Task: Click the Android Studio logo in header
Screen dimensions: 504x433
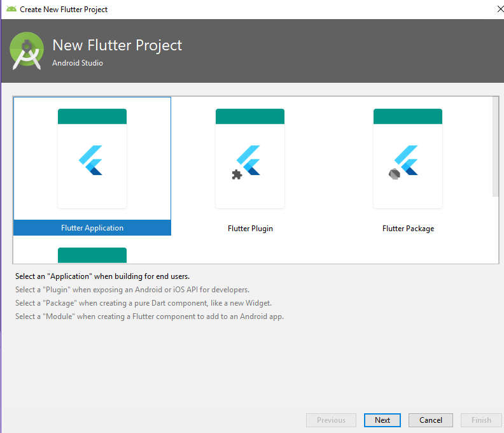Action: pos(27,50)
